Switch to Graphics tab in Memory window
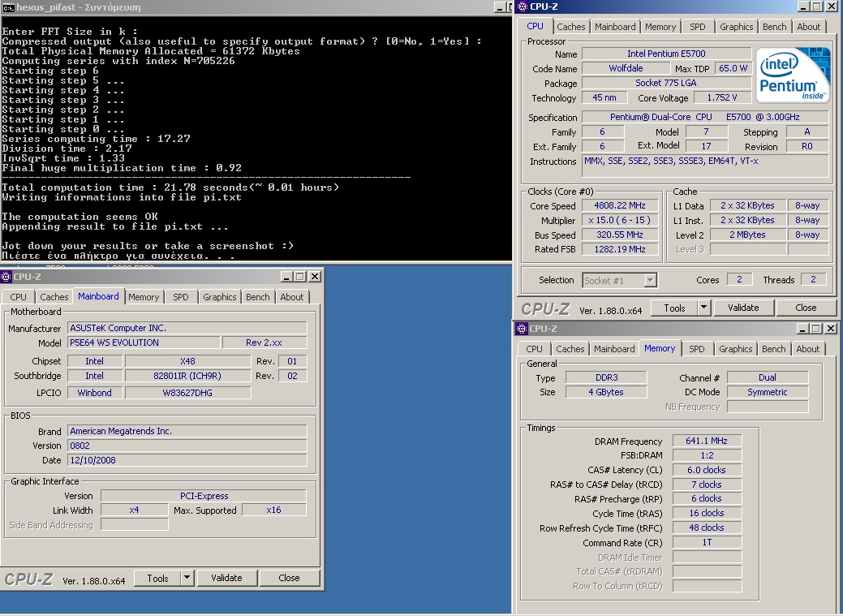The width and height of the screenshot is (843, 616). [735, 349]
